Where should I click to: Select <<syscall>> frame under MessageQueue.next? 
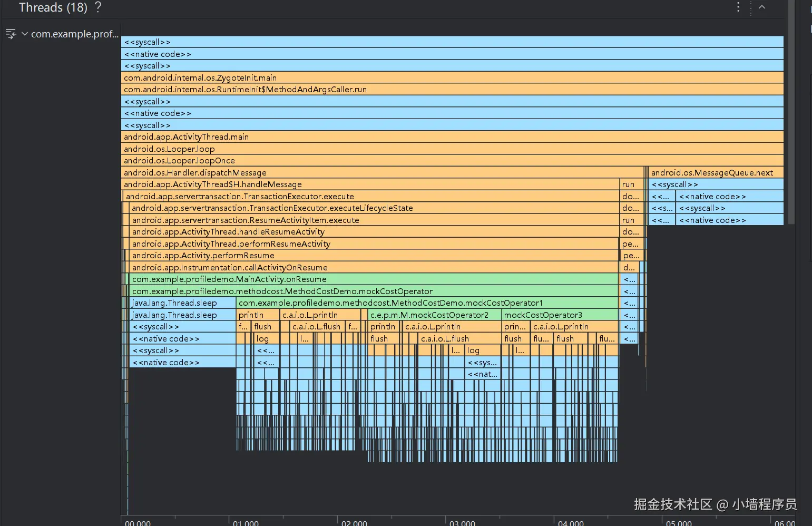(716, 184)
